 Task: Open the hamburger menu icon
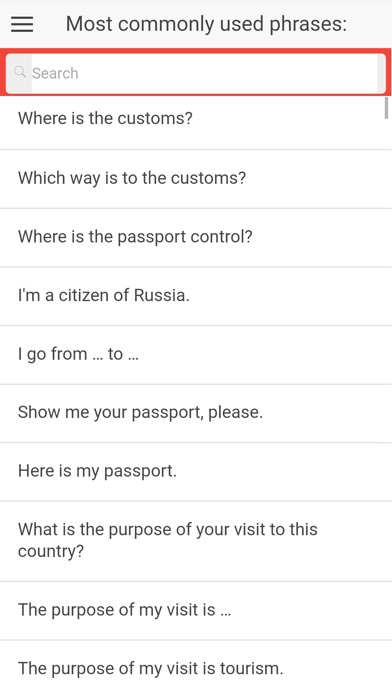point(22,24)
